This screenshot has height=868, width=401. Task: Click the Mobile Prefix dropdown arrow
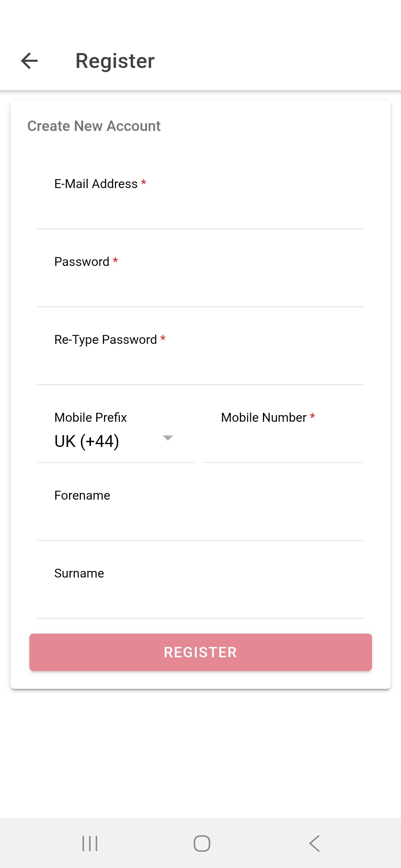click(x=168, y=438)
